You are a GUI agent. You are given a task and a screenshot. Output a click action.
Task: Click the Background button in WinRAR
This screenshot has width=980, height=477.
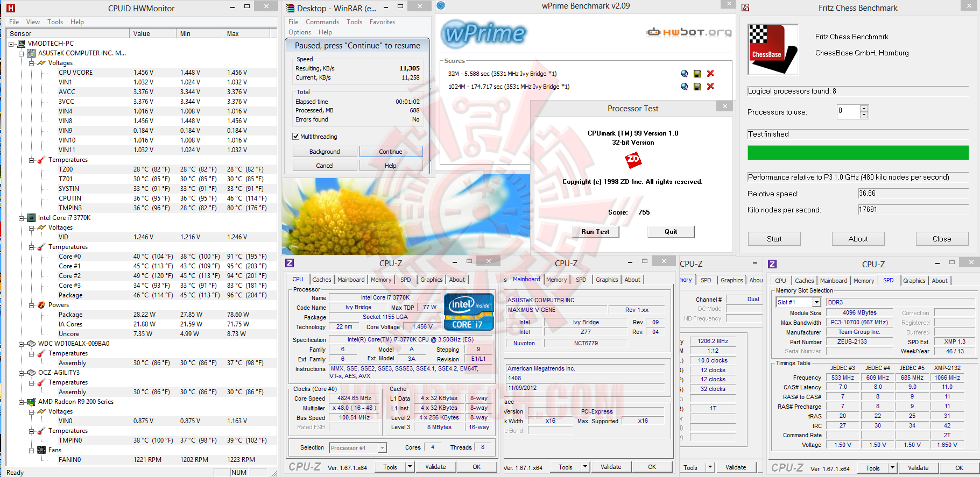(x=325, y=152)
